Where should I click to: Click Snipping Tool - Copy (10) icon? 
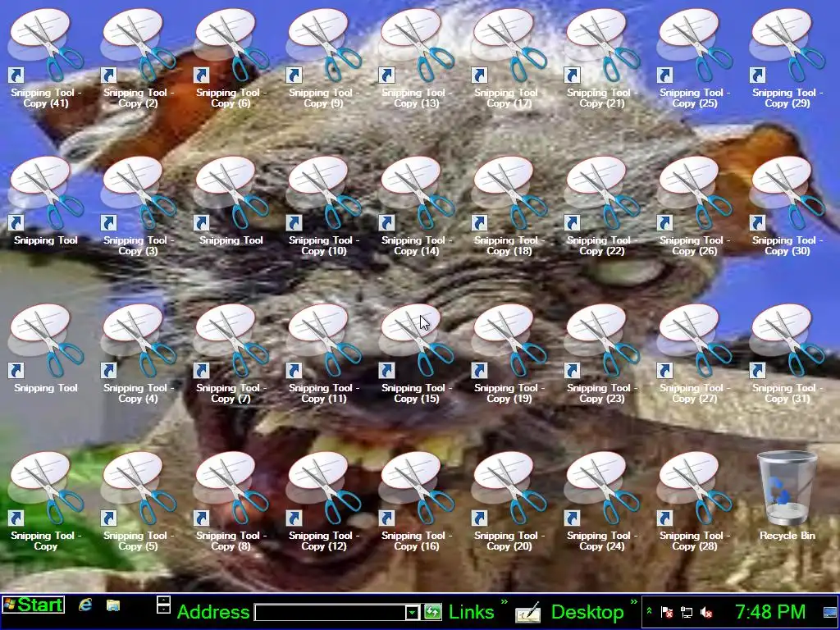(323, 206)
